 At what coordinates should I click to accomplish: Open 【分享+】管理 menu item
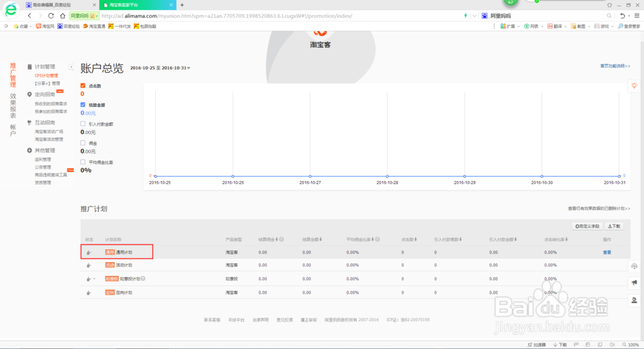tap(47, 83)
